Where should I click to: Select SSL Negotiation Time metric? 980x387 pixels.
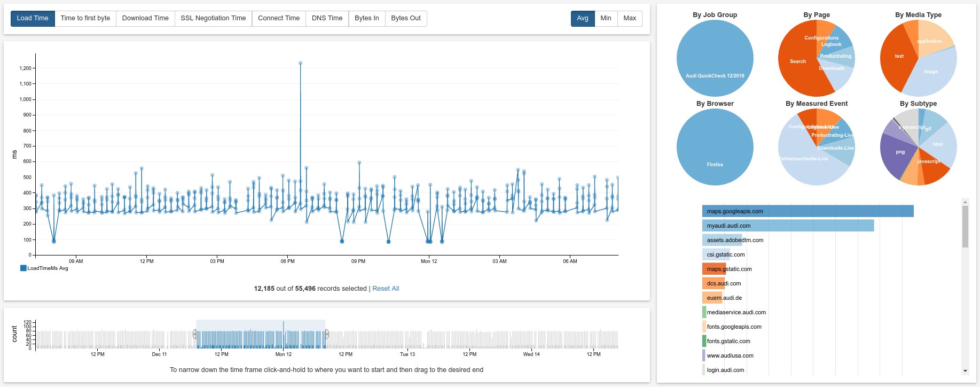point(213,18)
